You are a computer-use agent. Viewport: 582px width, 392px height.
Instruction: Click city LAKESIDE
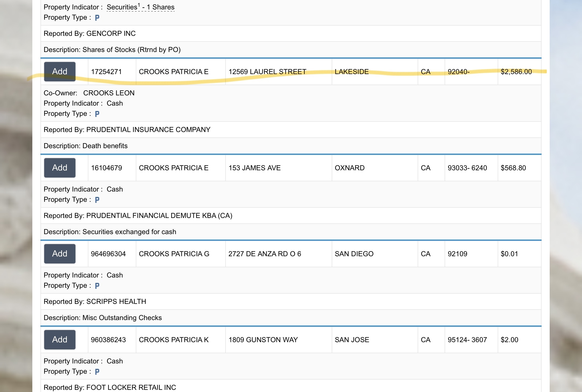coord(352,72)
